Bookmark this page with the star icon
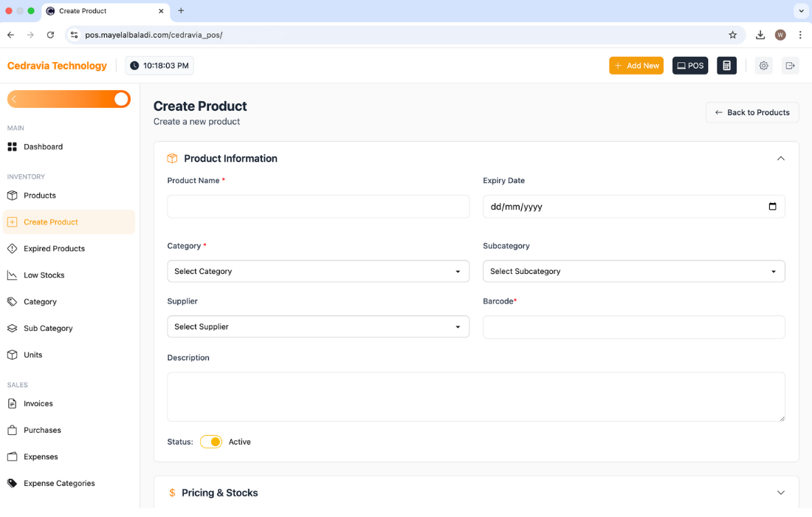Image resolution: width=812 pixels, height=517 pixels. pos(732,35)
